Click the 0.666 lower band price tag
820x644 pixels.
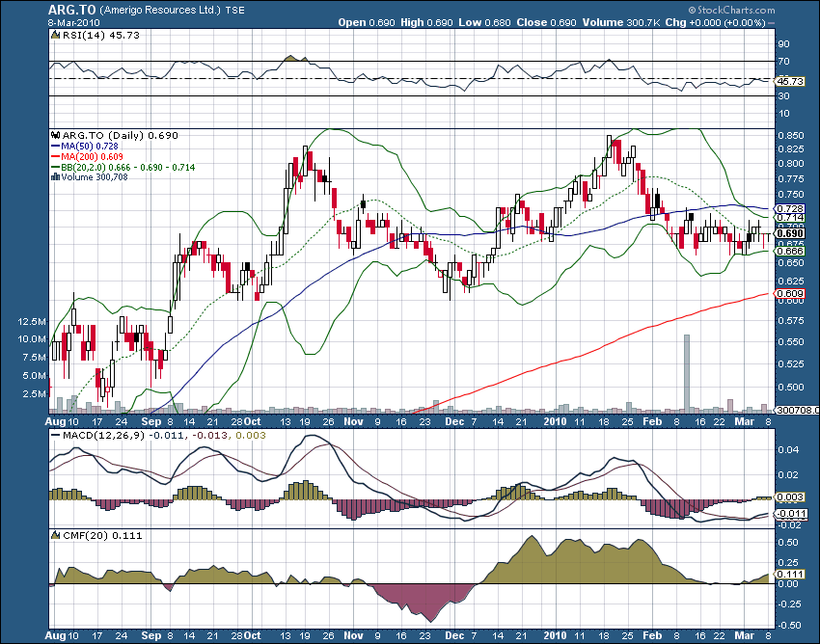tap(790, 251)
